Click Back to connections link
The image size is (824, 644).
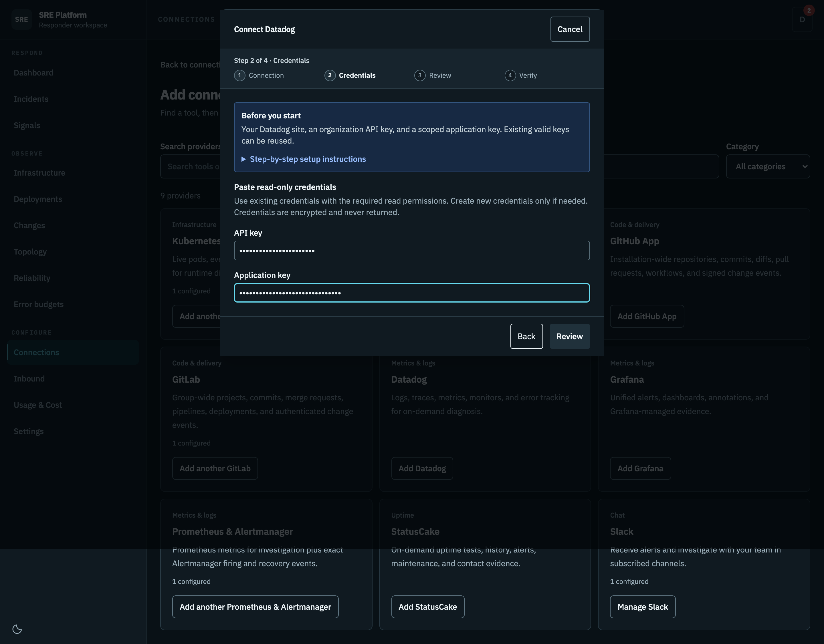(x=190, y=65)
